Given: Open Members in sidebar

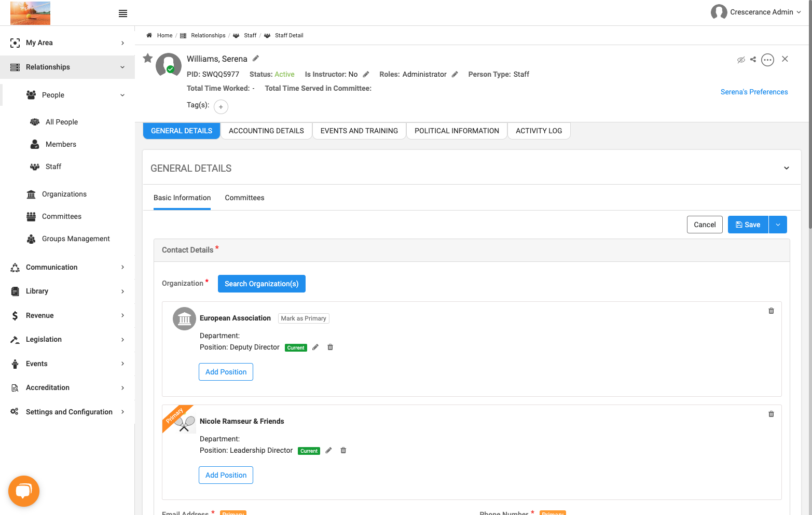Looking at the screenshot, I should tap(61, 144).
